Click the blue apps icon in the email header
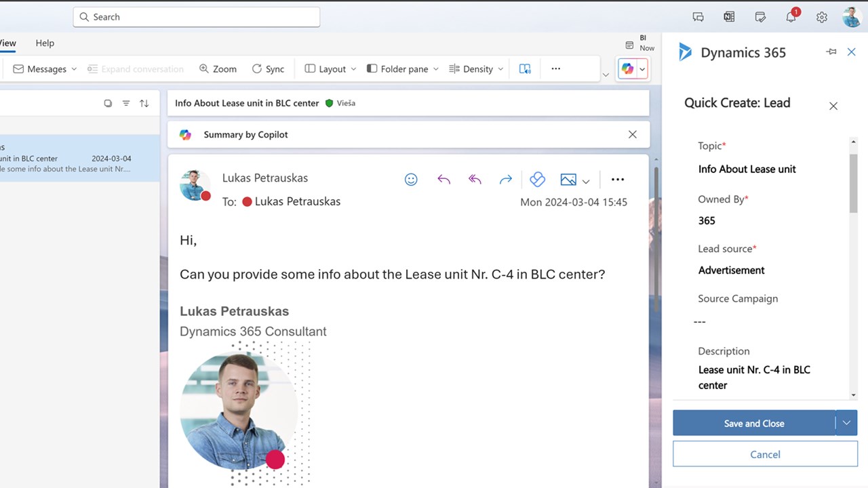 click(537, 180)
